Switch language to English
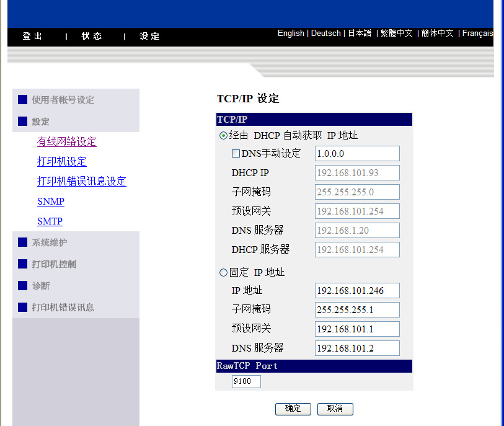The image size is (504, 426). point(291,33)
